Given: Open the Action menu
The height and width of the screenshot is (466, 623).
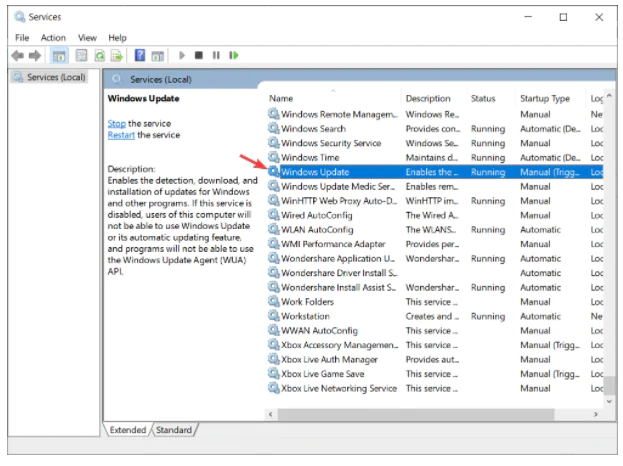Looking at the screenshot, I should click(53, 38).
